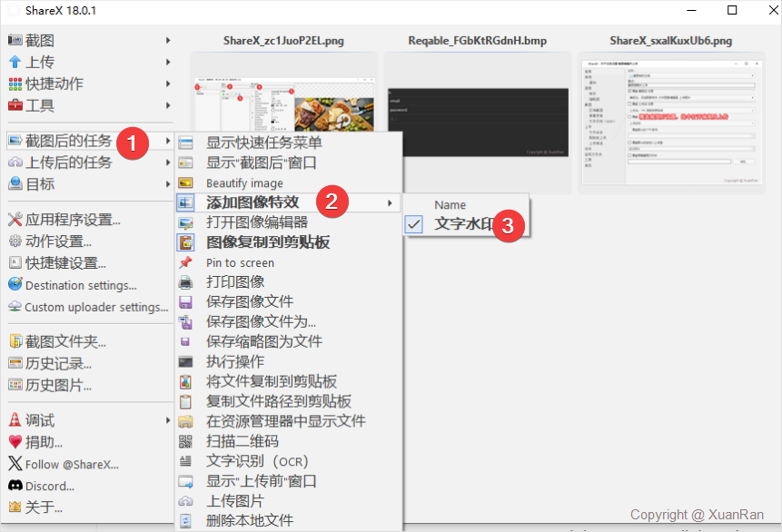Click the X logo beside Follow @ShareX
The height and width of the screenshot is (532, 782).
15,464
